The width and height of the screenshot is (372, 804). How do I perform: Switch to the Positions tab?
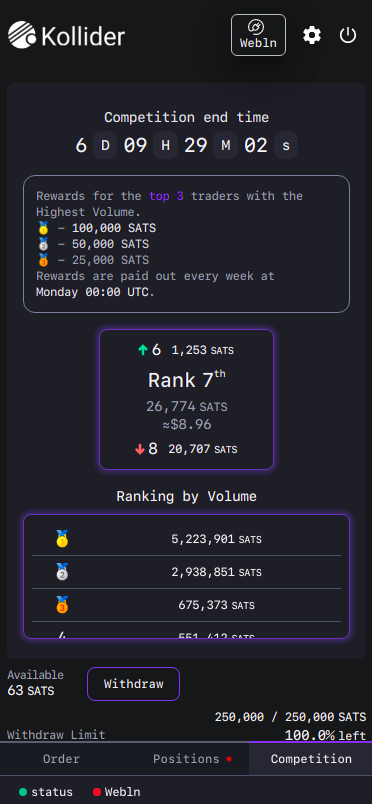coord(186,759)
